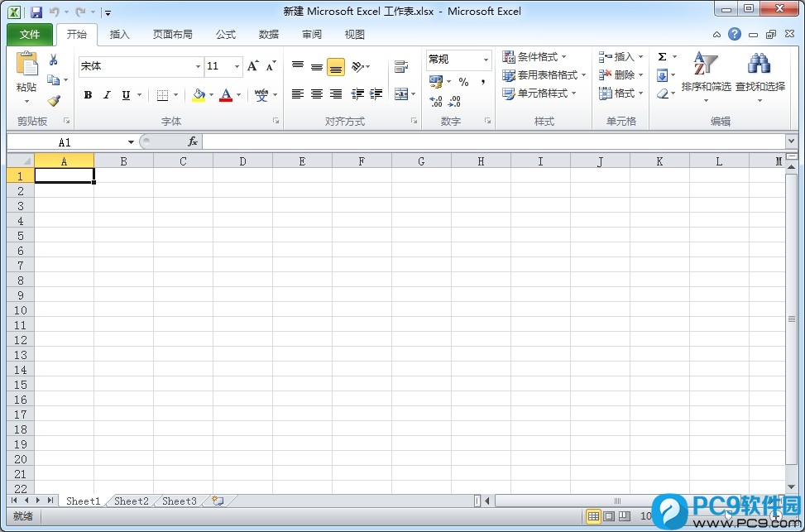The image size is (805, 532).
Task: Click the text orientation icon
Action: click(359, 67)
